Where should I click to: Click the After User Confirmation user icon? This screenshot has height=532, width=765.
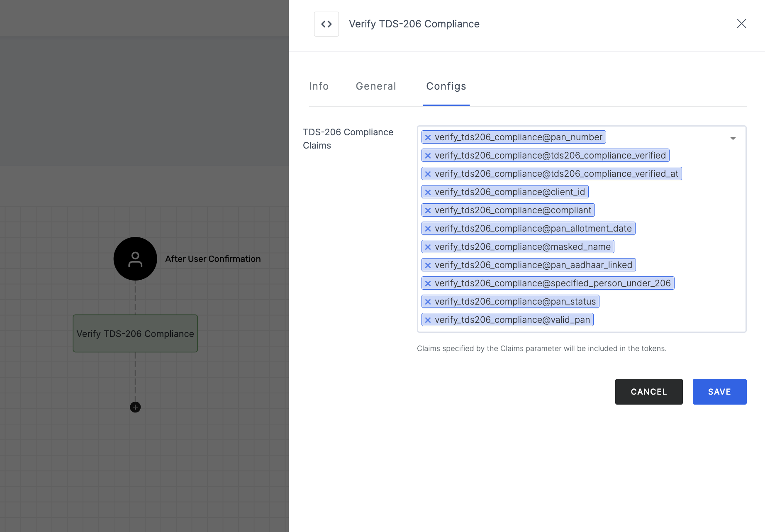[135, 259]
